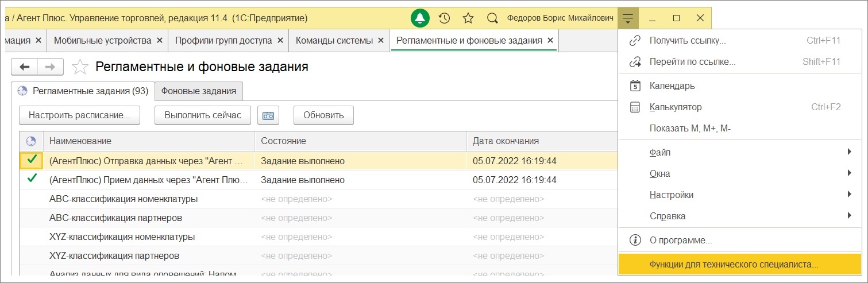This screenshot has width=868, height=283.
Task: Click green checkmark in Прием данных row
Action: pos(32,179)
